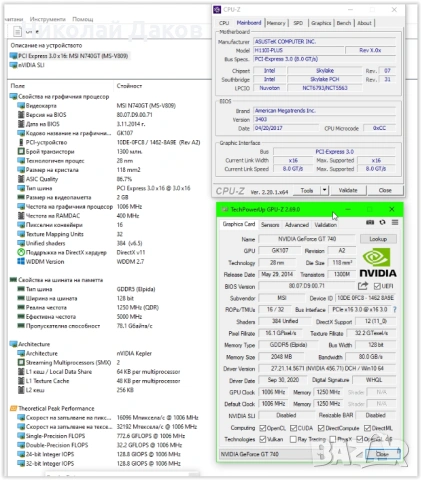Viewport: 421px width, 480px height.
Task: Click the DirectX support Xbox-style icon
Action: (21, 252)
